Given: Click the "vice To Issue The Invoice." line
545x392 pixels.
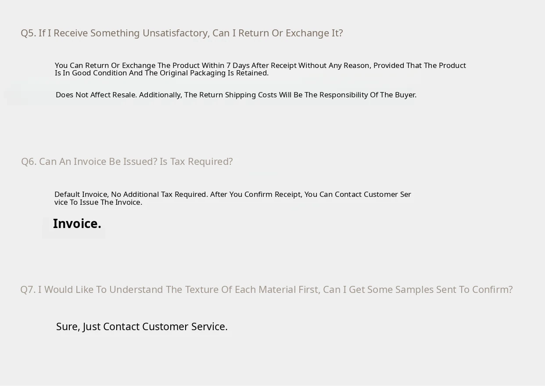Looking at the screenshot, I should 98,203.
